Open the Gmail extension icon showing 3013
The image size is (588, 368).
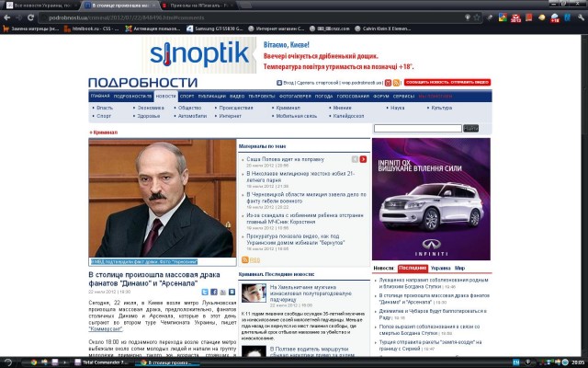coord(515,17)
